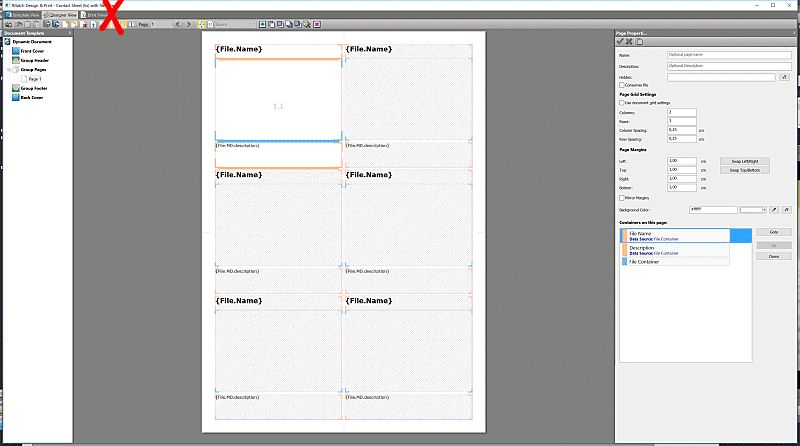Click the red X delete icon left of the blue up arrow

85,24
